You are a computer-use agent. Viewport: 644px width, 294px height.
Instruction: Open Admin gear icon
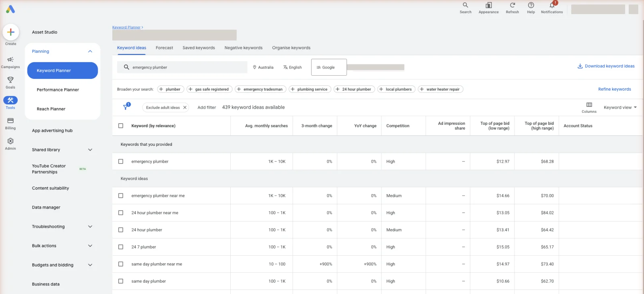click(x=10, y=141)
